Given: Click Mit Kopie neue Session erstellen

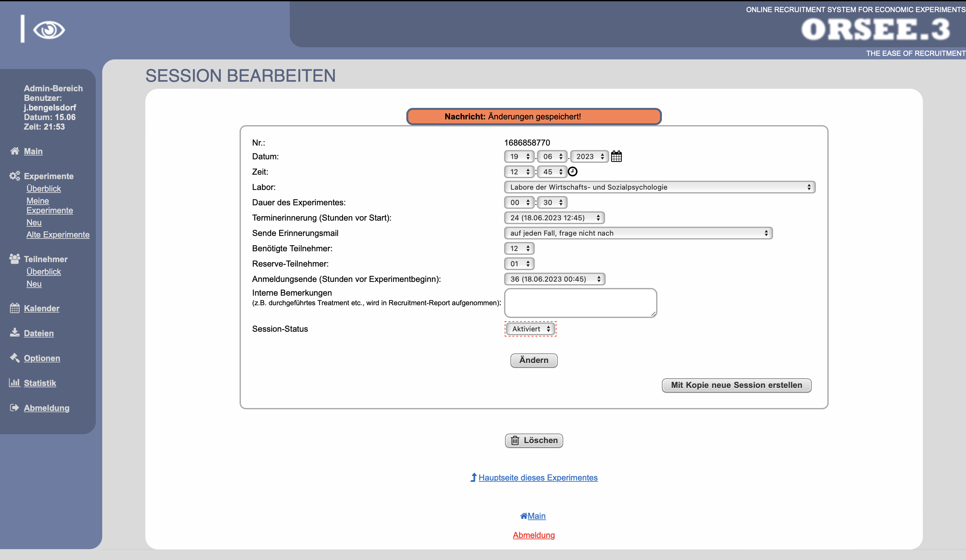Looking at the screenshot, I should pyautogui.click(x=736, y=385).
